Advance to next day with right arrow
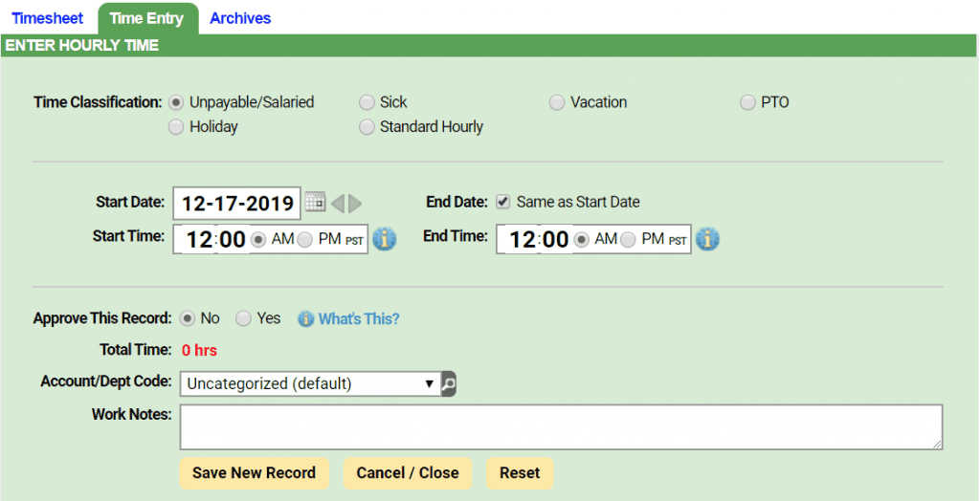Viewport: 980px width, 501px height. click(x=355, y=203)
